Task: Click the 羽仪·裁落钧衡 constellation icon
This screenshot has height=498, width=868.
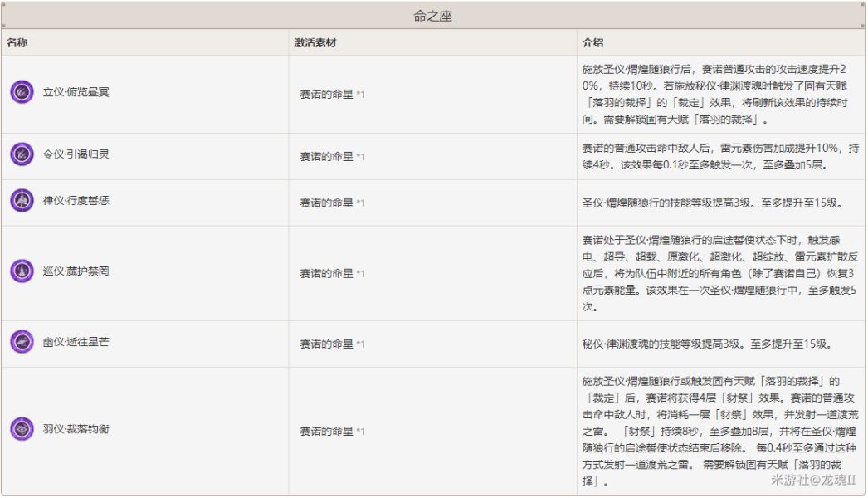Action: (x=22, y=429)
